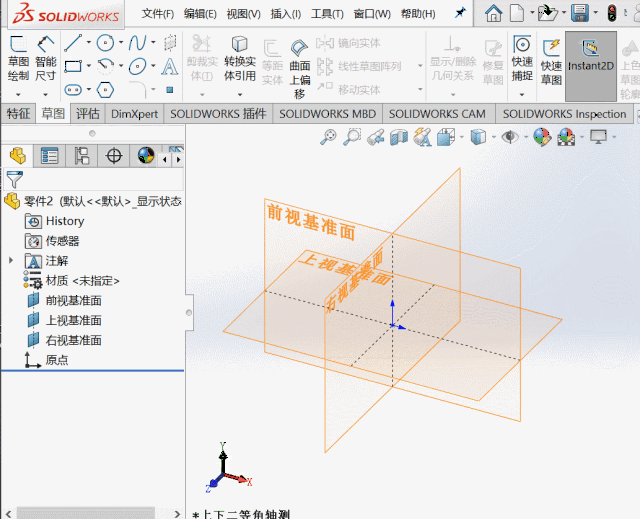Open the 文件(F) File menu
The height and width of the screenshot is (519, 640).
click(x=158, y=13)
